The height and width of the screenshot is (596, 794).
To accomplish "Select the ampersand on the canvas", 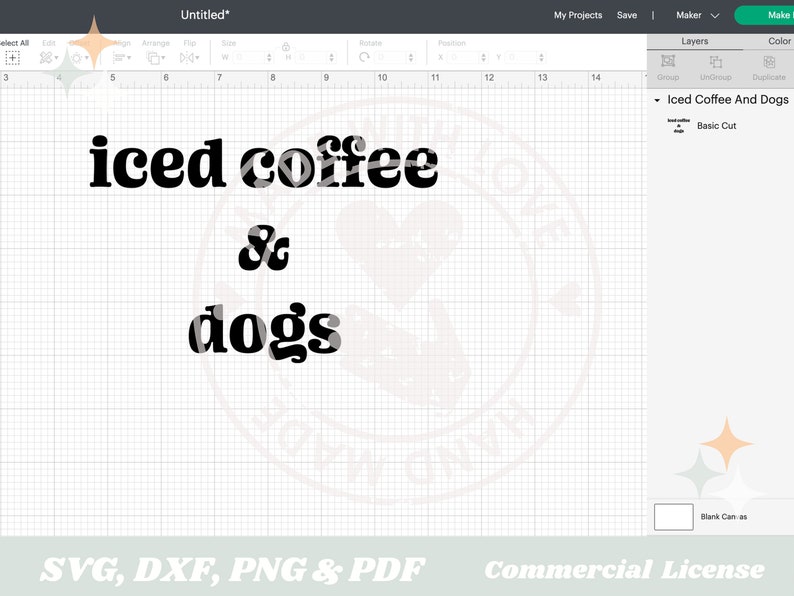I will point(264,248).
